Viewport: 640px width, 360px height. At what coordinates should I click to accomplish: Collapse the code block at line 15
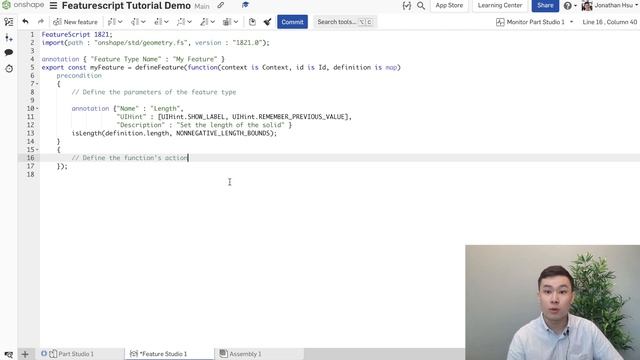[x=37, y=150]
